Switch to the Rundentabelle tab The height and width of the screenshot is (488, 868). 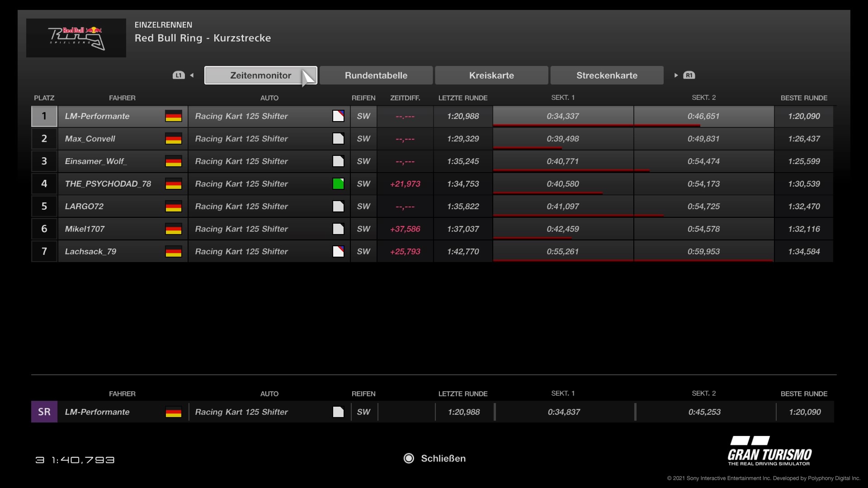(x=376, y=75)
